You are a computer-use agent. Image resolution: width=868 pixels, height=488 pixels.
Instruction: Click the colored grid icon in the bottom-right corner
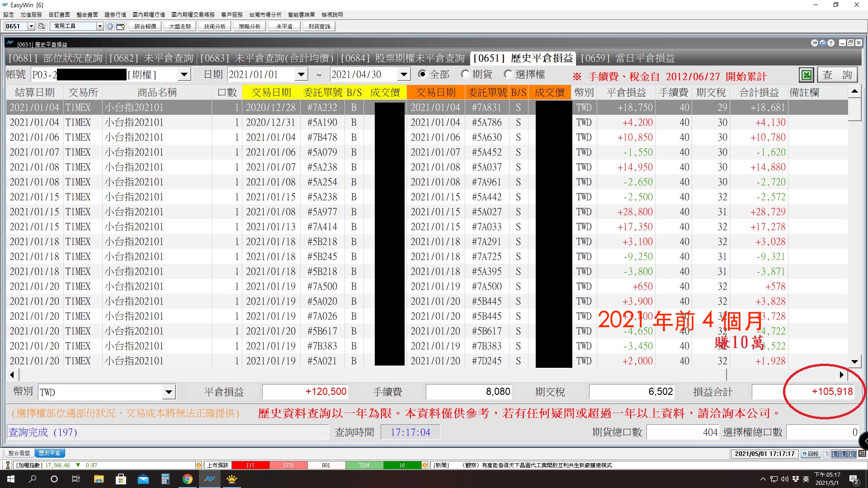click(862, 454)
